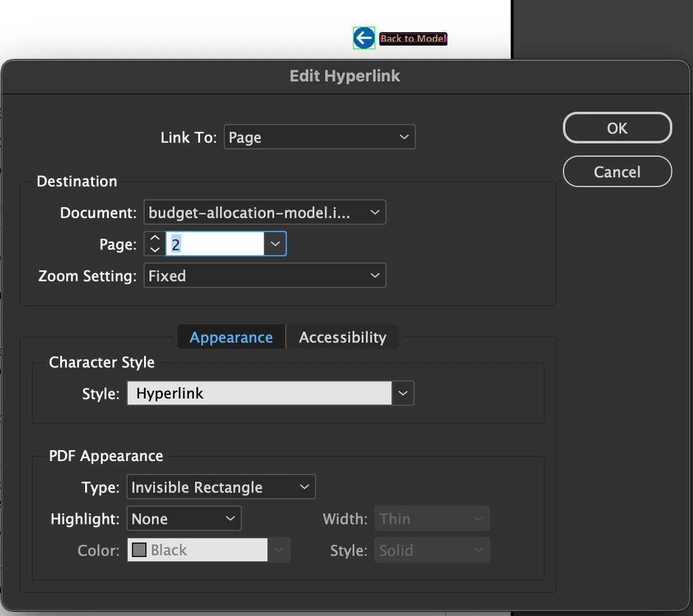The image size is (693, 616).
Task: Click the Link To label
Action: tap(188, 137)
